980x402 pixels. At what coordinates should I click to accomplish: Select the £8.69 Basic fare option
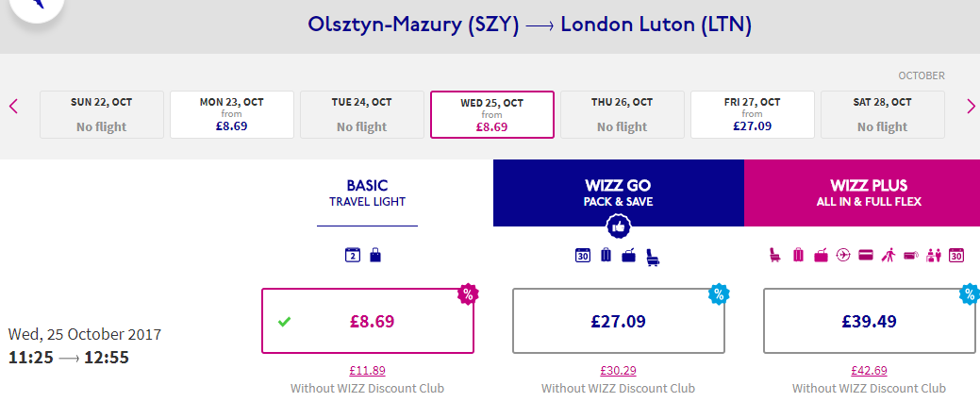click(368, 322)
